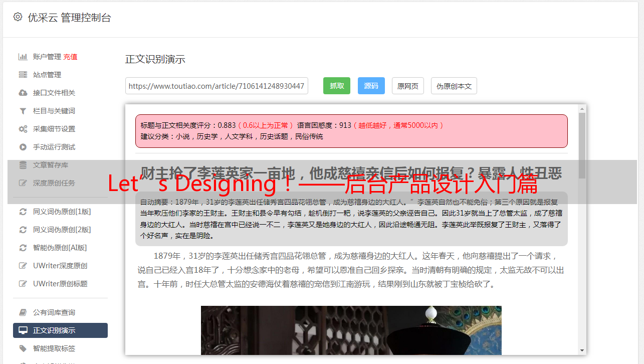This screenshot has height=364, width=644.
Task: Click the blue 源码 button
Action: click(x=371, y=86)
